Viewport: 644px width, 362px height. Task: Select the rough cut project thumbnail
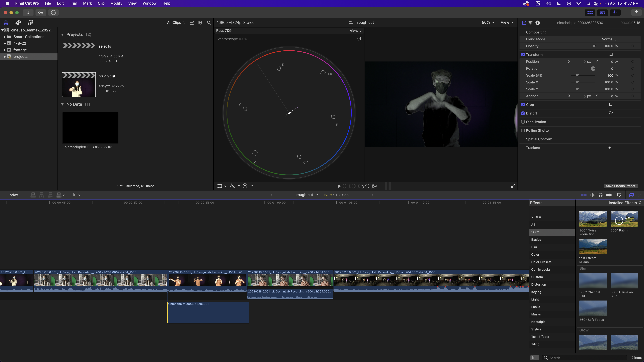click(79, 85)
